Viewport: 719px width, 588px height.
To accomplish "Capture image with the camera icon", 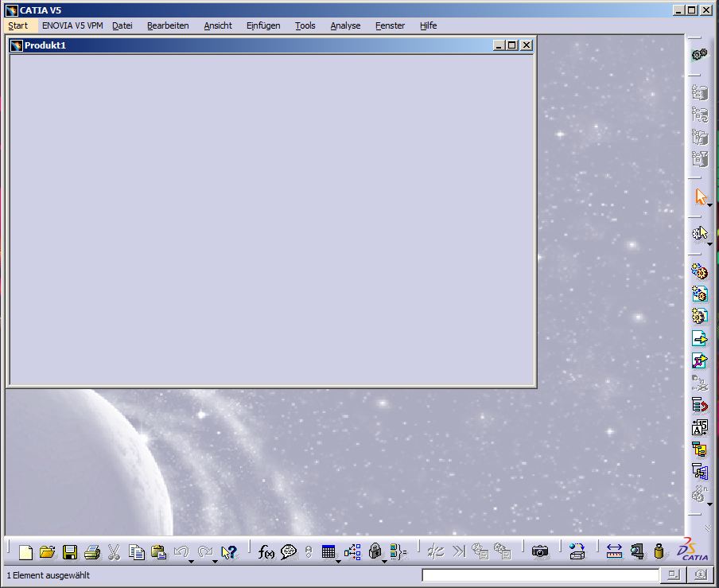I will click(x=540, y=551).
